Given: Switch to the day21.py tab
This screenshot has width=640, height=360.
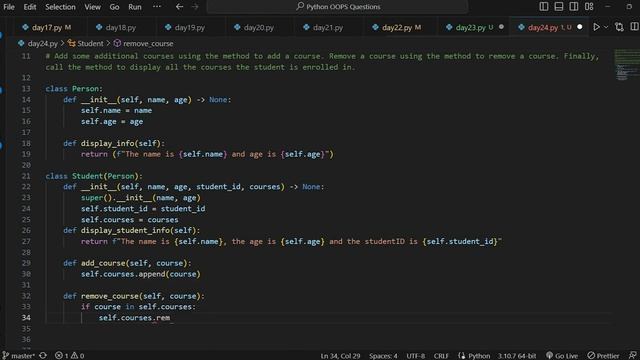Looking at the screenshot, I should [328, 27].
